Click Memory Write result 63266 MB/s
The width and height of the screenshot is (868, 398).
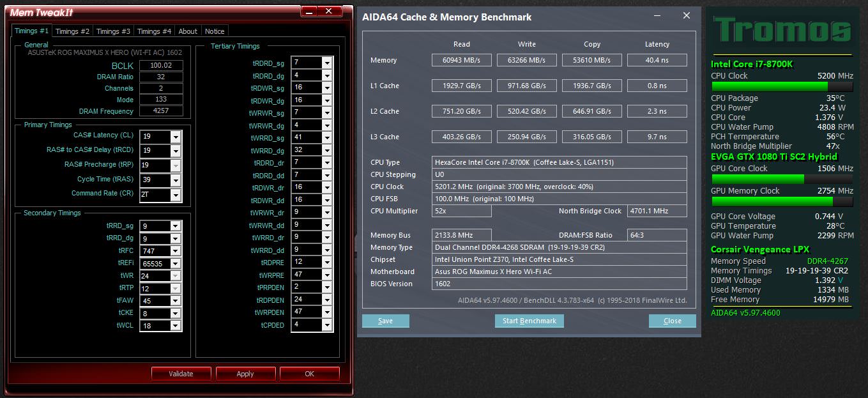point(528,60)
